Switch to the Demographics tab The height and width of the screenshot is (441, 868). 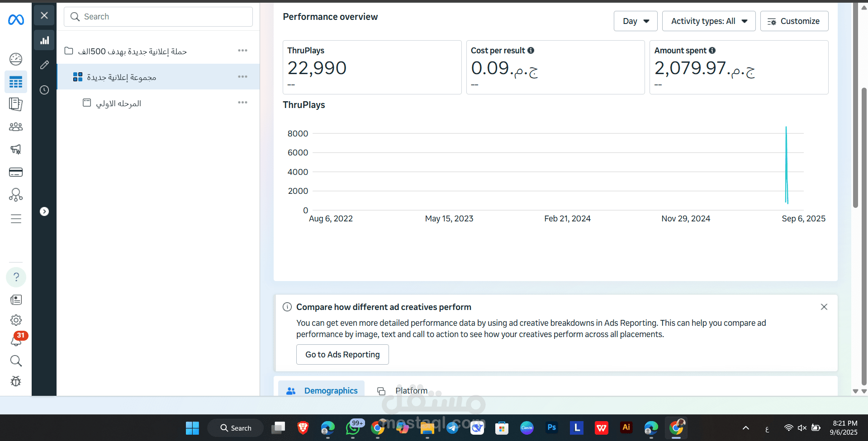[322, 390]
